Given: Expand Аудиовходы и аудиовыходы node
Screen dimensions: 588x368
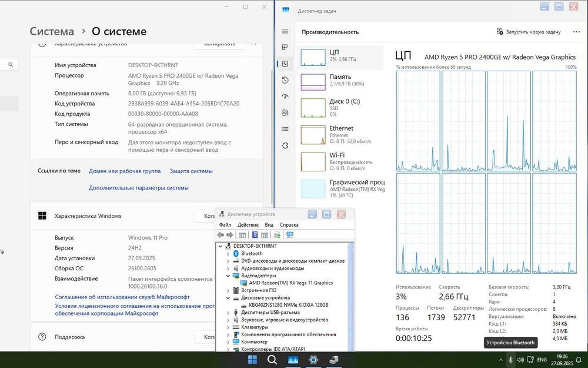Looking at the screenshot, I should [228, 268].
